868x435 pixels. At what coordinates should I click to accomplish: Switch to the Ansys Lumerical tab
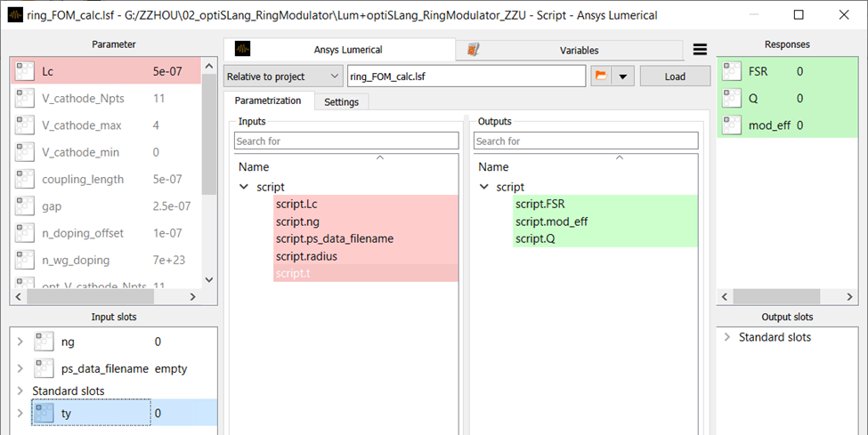coord(339,49)
